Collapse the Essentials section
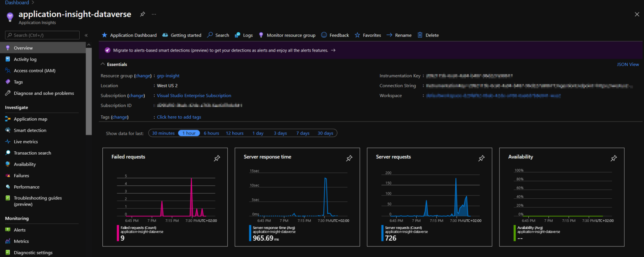 [103, 64]
